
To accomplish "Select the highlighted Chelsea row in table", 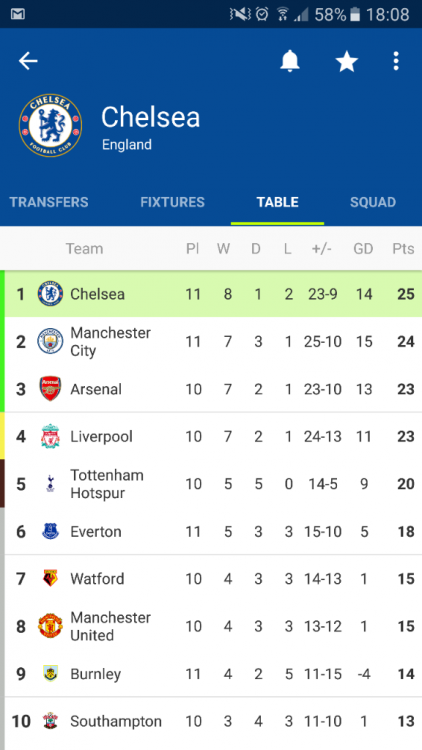I will coord(213,294).
